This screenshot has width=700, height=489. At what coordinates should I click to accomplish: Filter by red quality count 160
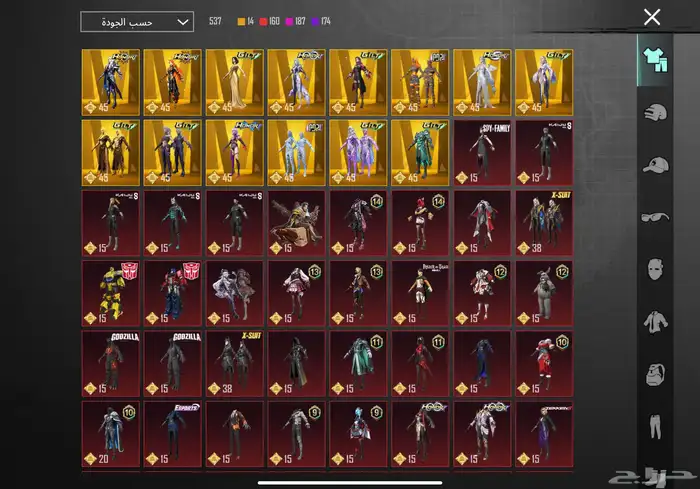click(x=271, y=21)
